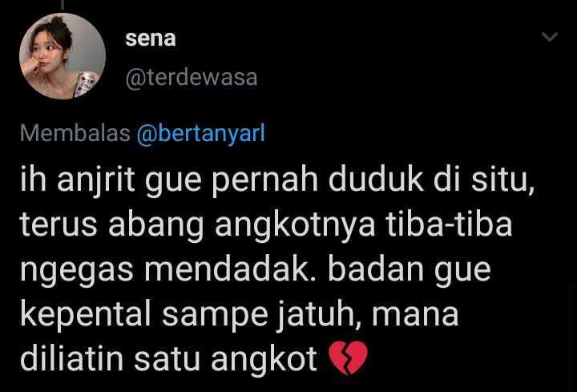Select tweet line starting with 'terus abang'
577x392 pixels.
point(266,225)
